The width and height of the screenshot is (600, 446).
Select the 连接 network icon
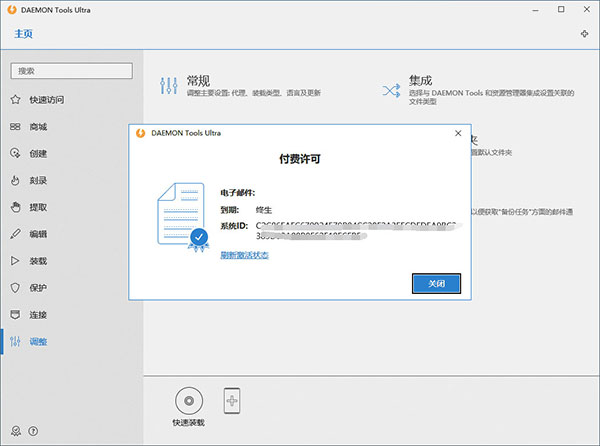[15, 315]
